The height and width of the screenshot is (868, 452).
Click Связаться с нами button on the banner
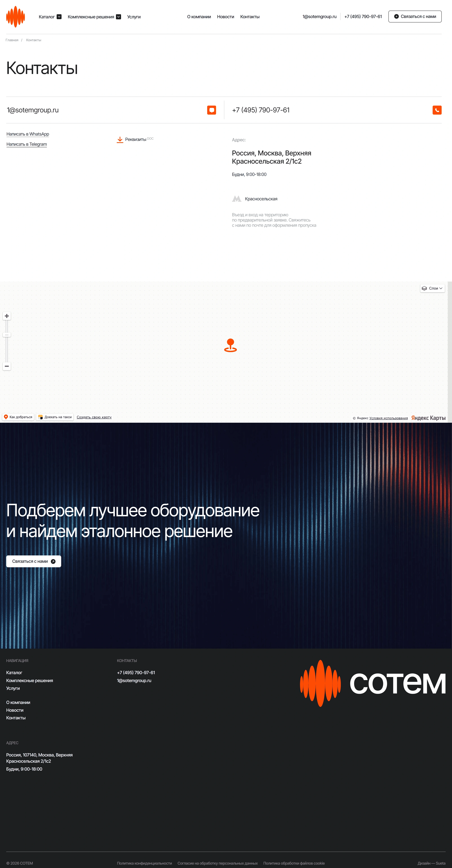click(34, 561)
